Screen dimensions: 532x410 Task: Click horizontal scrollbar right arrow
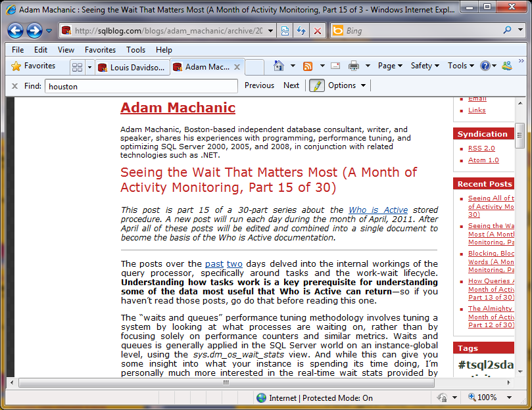(x=508, y=383)
